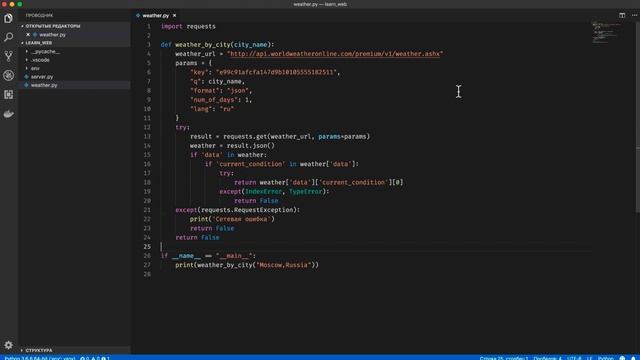
Task: Click errors and warnings count in status bar
Action: 95,358
